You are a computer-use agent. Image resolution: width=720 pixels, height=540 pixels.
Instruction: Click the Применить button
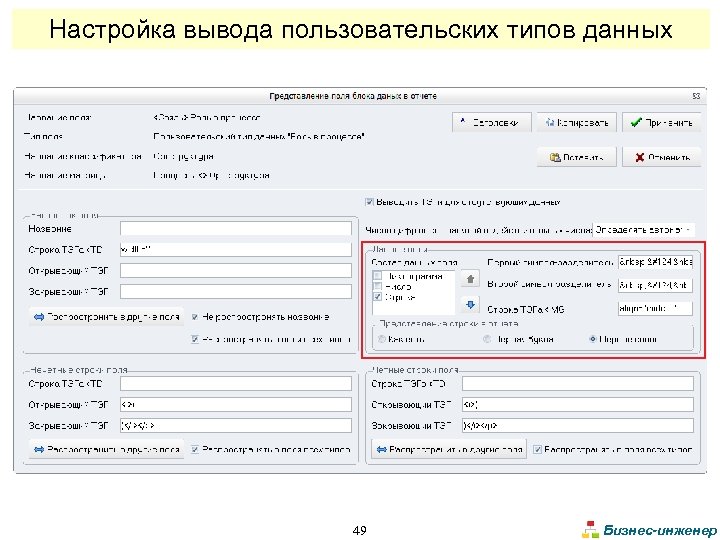pos(662,123)
